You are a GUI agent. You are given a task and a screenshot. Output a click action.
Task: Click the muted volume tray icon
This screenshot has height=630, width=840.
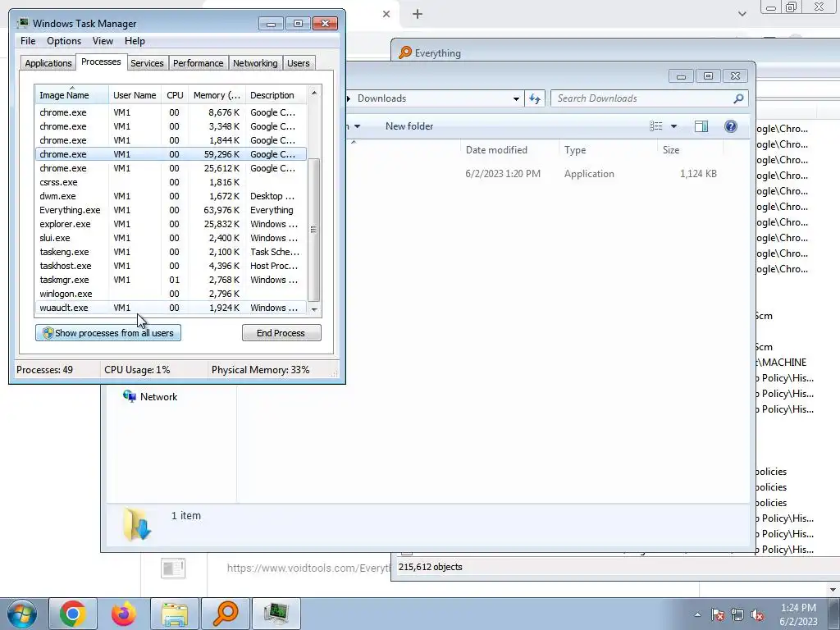pos(757,614)
